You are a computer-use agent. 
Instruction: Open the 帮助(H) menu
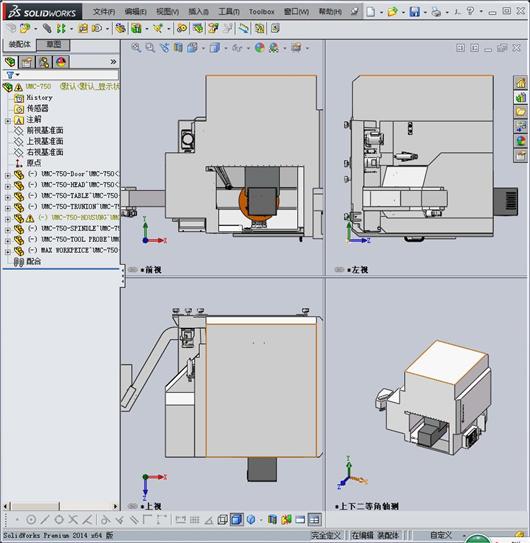(330, 12)
